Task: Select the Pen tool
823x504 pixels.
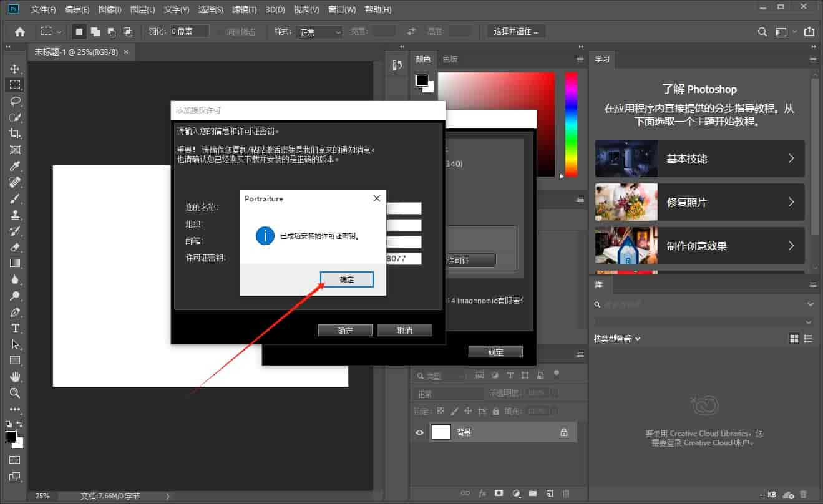Action: (15, 312)
